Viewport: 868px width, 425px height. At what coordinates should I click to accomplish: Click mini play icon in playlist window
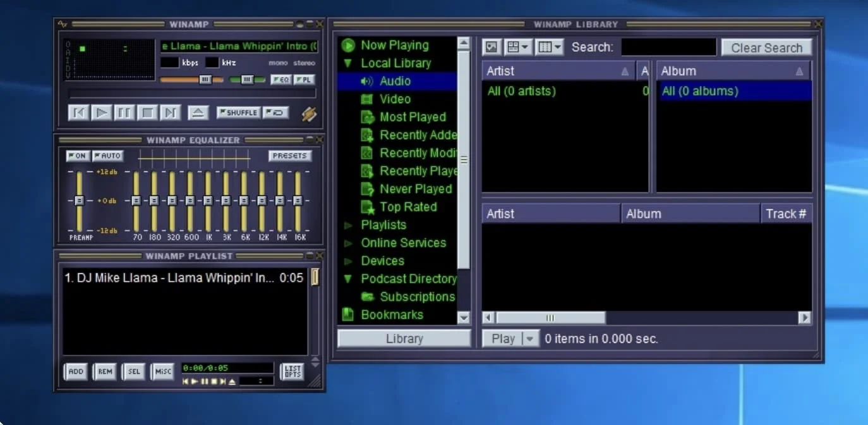(x=195, y=381)
